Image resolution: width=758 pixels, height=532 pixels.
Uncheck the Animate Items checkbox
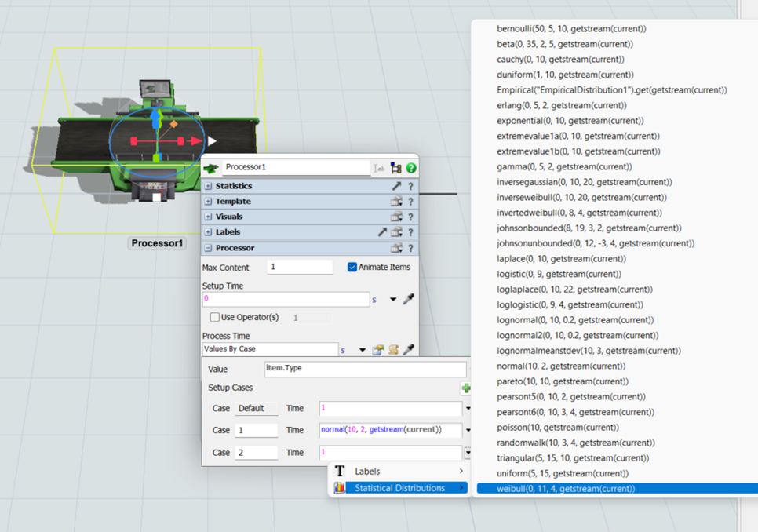(x=352, y=268)
